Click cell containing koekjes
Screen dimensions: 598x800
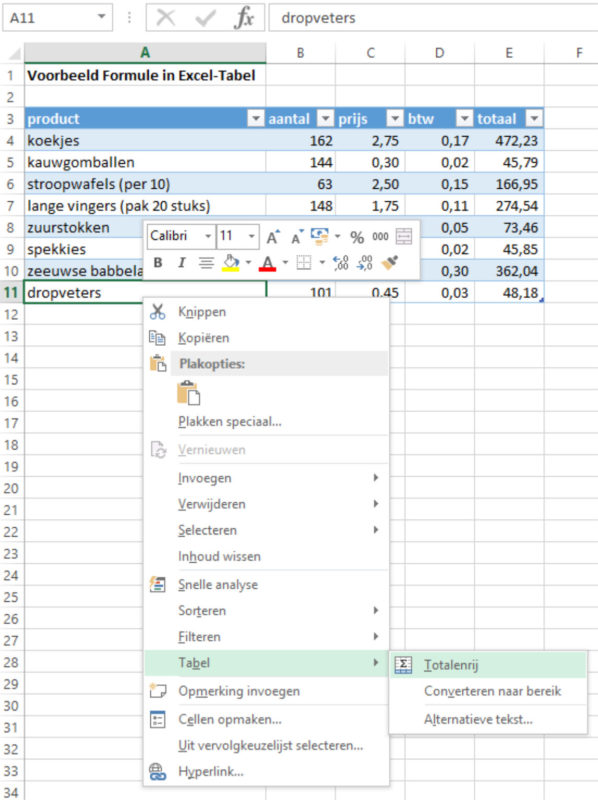click(145, 141)
